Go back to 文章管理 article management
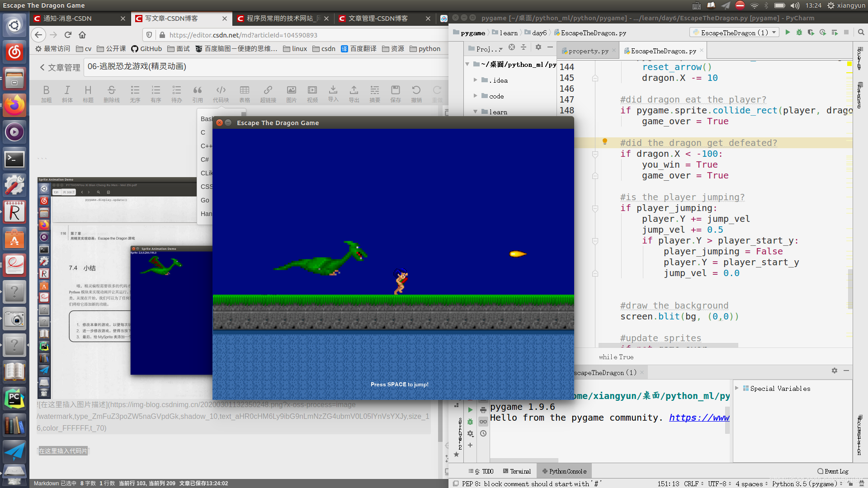The image size is (868, 488). [60, 67]
